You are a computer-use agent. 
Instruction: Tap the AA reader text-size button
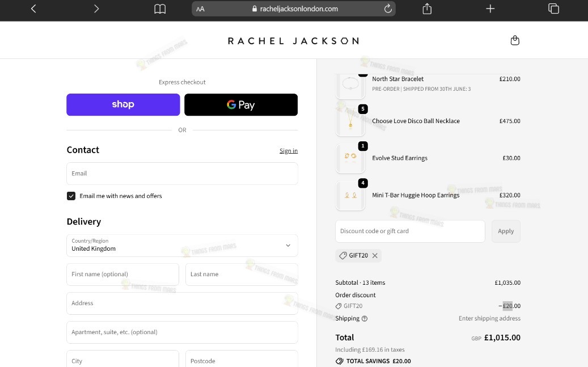coord(200,9)
